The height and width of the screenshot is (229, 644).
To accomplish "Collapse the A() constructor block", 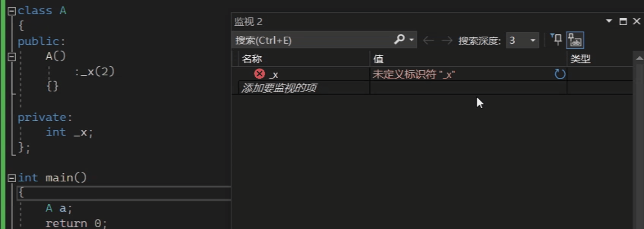I will [12, 57].
